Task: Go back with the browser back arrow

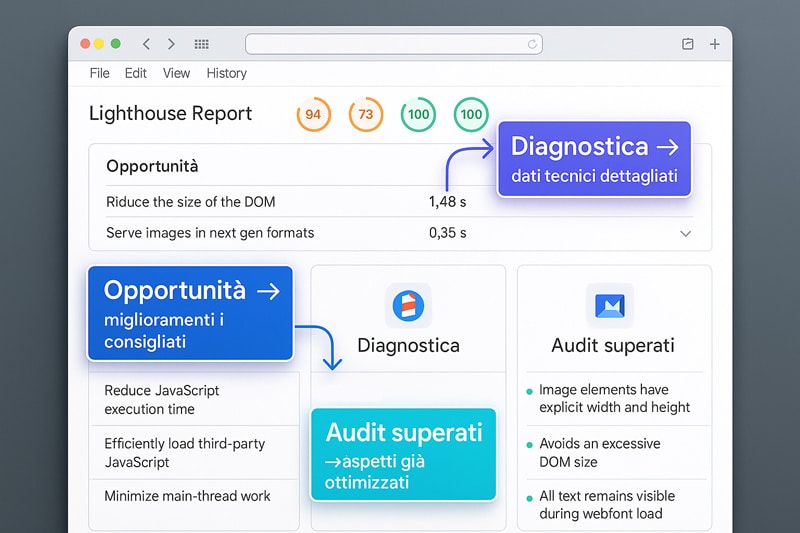Action: tap(146, 44)
